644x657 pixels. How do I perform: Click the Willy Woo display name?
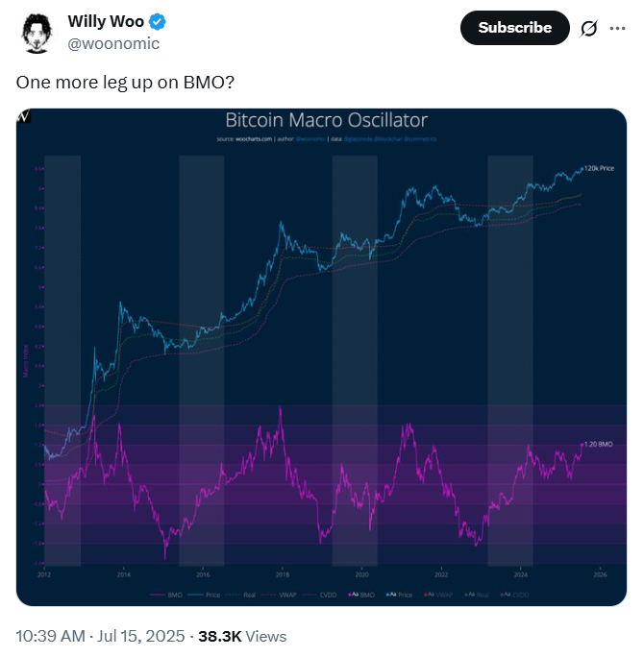pos(106,21)
